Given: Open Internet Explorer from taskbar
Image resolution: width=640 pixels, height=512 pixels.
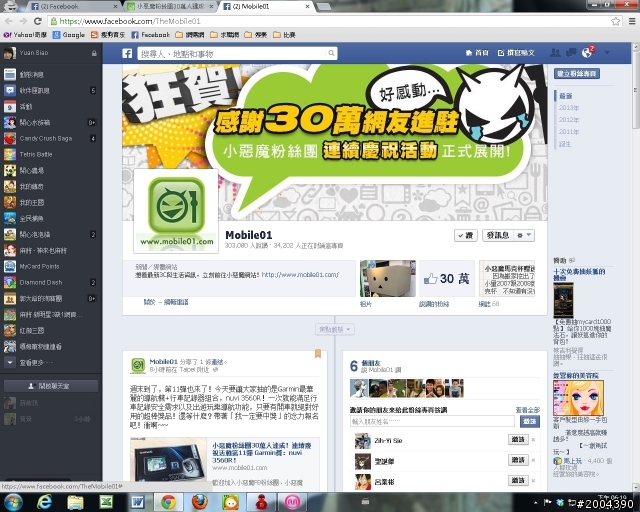Looking at the screenshot, I should pyautogui.click(x=44, y=502).
